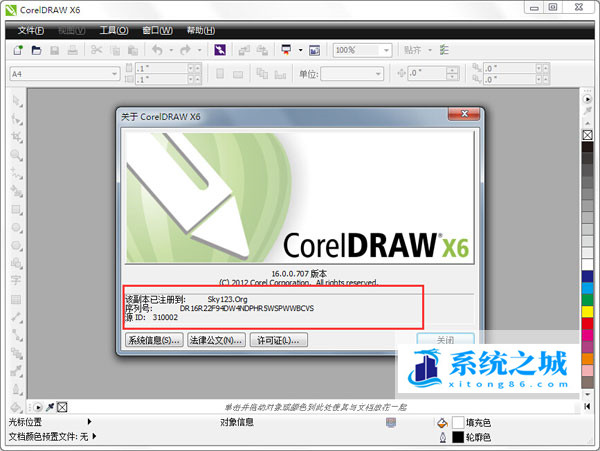Open the 文件(F) menu
The image size is (600, 451).
tap(31, 30)
